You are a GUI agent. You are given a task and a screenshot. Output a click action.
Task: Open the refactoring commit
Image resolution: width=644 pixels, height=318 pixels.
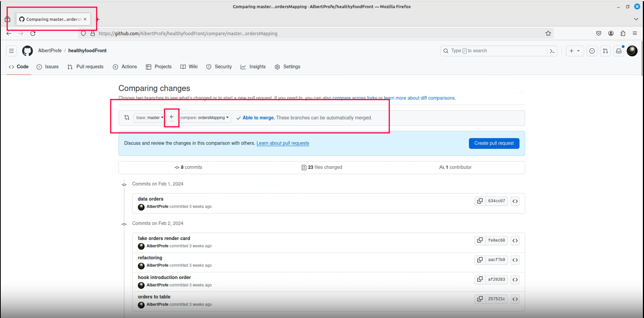(150, 258)
